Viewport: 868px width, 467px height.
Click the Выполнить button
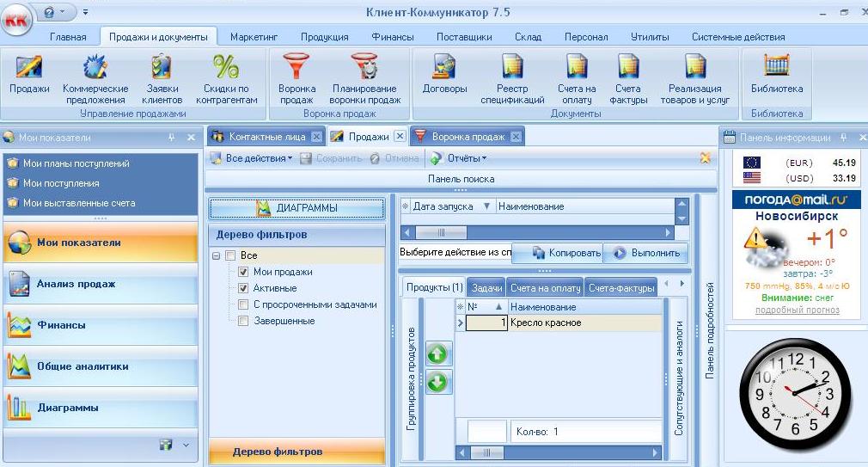tap(646, 253)
